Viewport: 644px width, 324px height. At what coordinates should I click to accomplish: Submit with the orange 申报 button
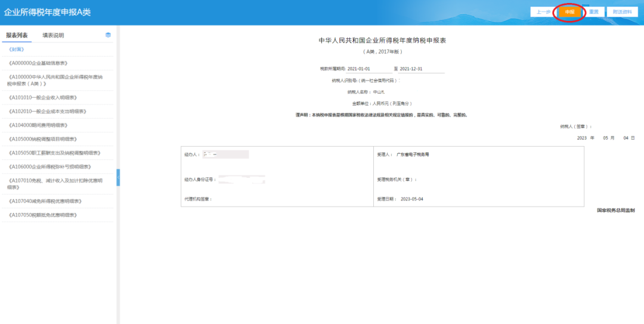point(569,12)
